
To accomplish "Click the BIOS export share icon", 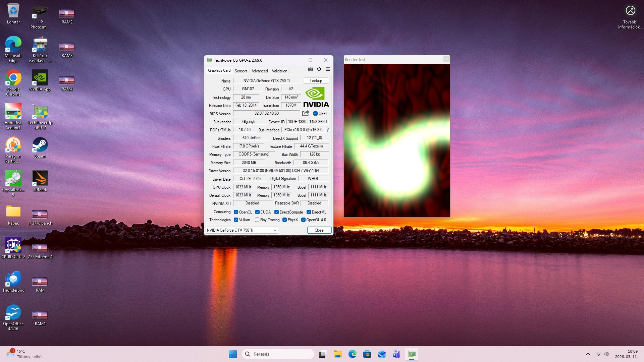I will click(306, 113).
